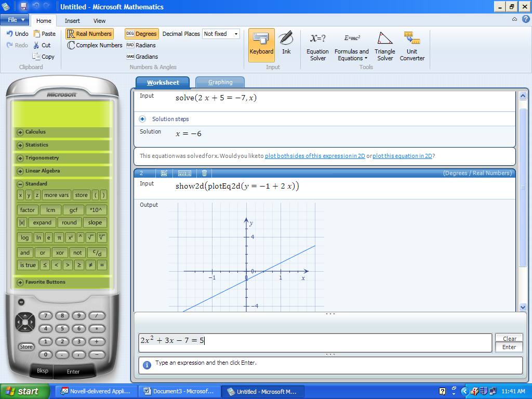
Task: Set angle unit to Degrees
Action: click(x=141, y=34)
